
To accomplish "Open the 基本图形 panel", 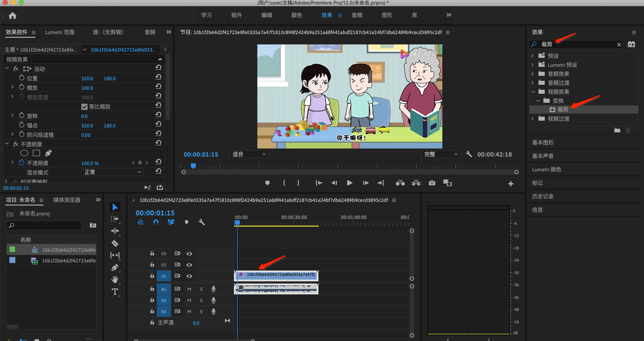I will click(543, 143).
